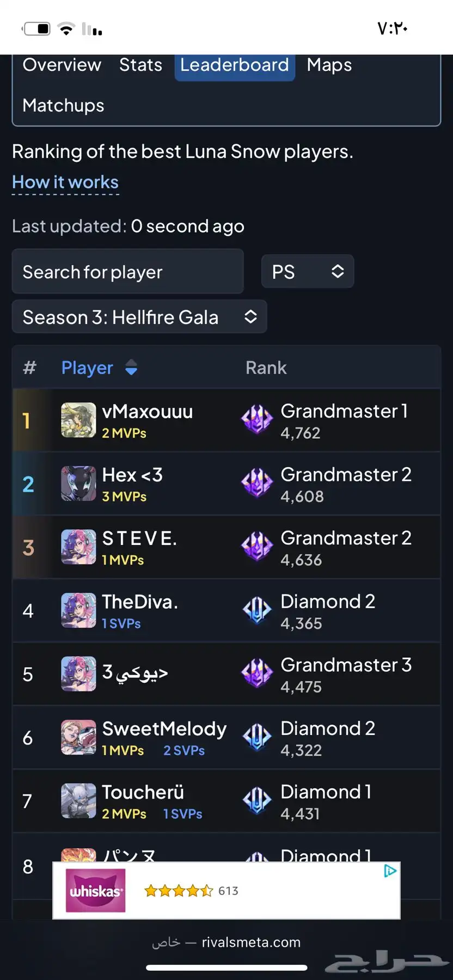The width and height of the screenshot is (453, 980).
Task: Open SweetMelody's avatar icon
Action: 78,737
